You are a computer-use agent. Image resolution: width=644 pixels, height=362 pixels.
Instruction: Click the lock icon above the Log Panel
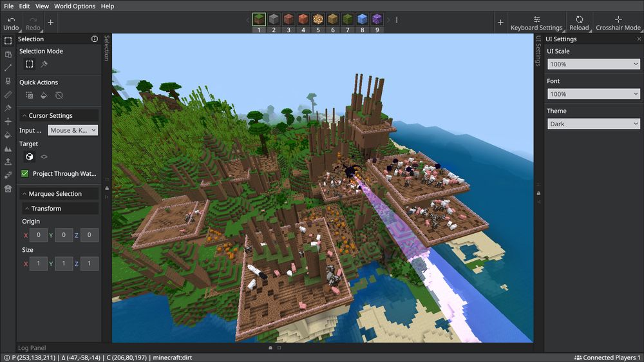coord(270,348)
